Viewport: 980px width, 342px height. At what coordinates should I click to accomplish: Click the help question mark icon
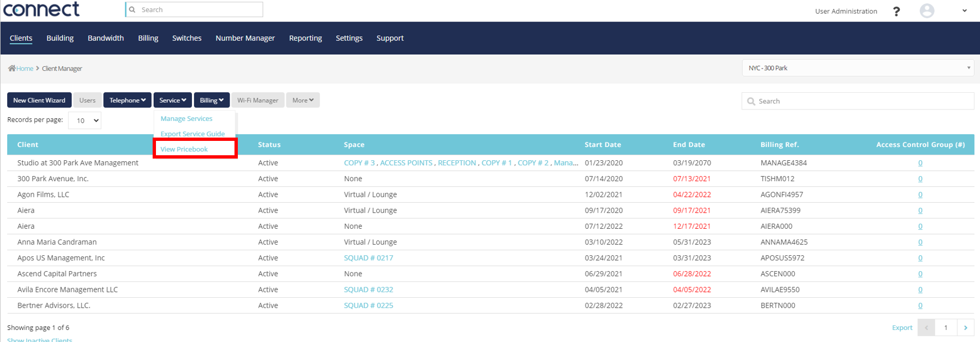tap(896, 11)
